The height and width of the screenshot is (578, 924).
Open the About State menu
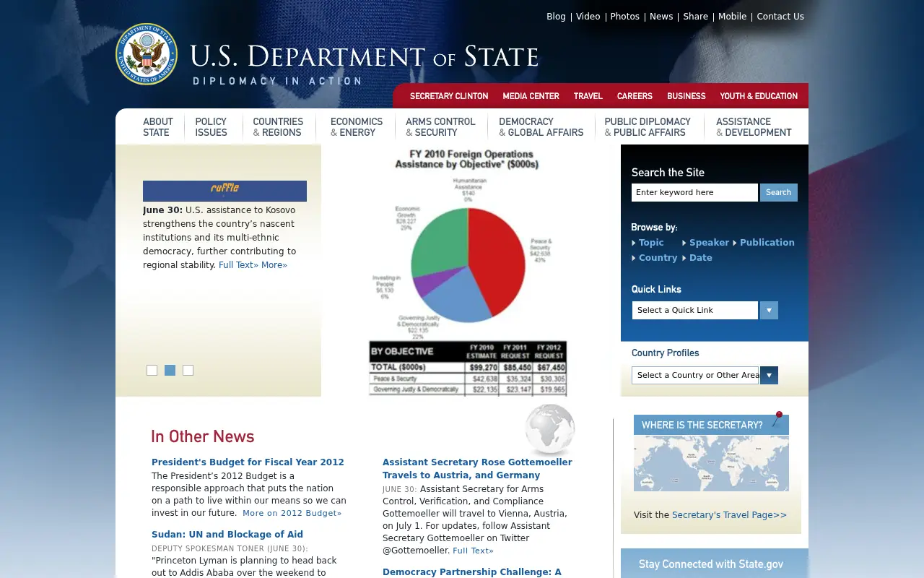(157, 127)
